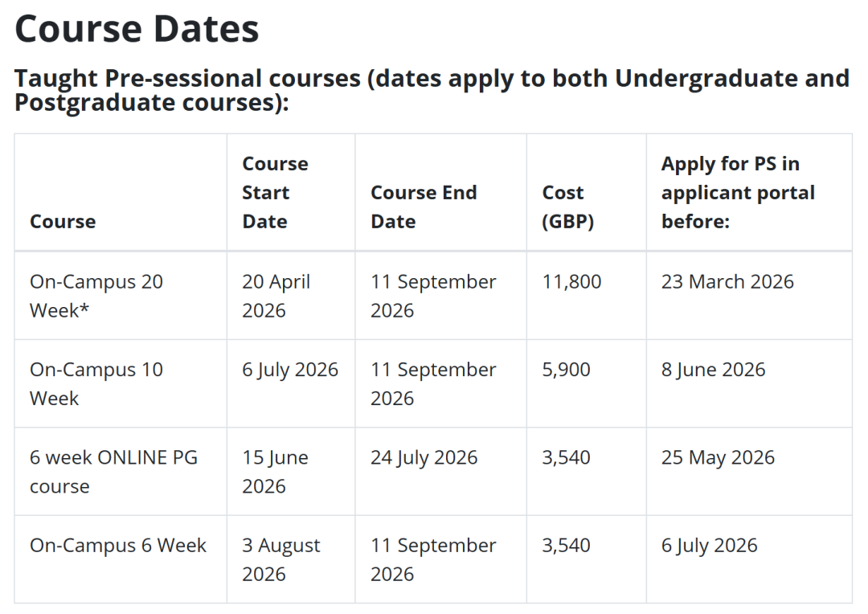Click the 20 April 2026 start date
Screen dimensions: 868x614
[276, 296]
